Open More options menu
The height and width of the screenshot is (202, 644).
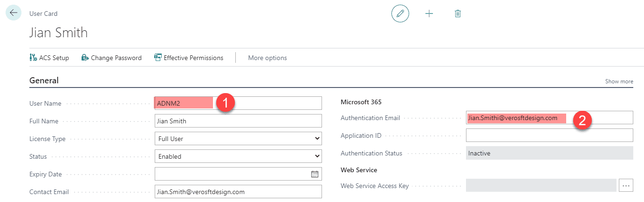267,58
